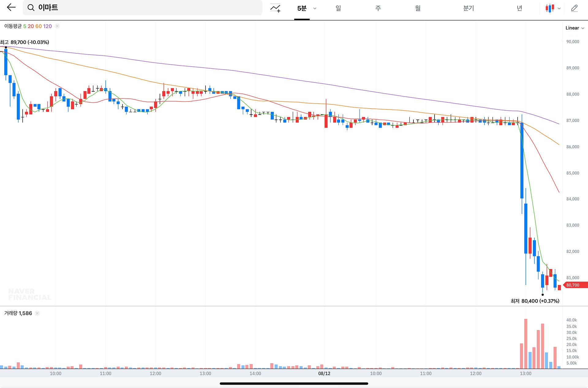The image size is (588, 388).
Task: Tap the back arrow icon
Action: 11,7
